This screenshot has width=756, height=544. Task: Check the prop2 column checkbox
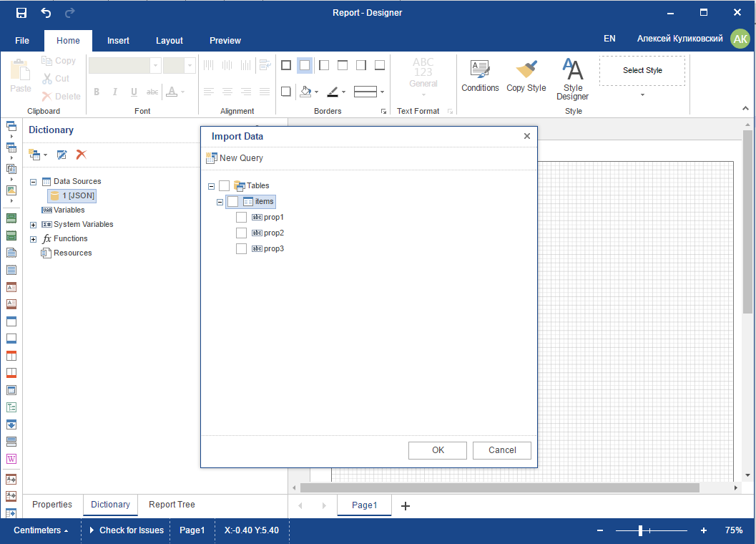click(242, 233)
